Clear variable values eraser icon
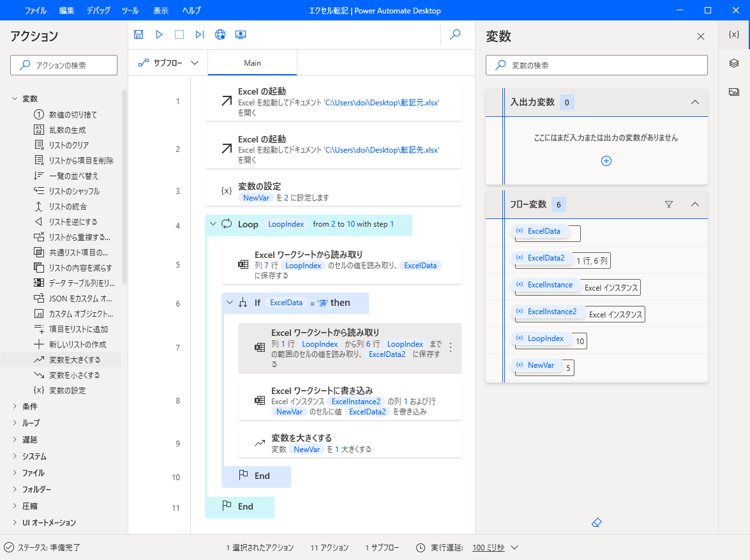This screenshot has height=560, width=750. pos(596,522)
